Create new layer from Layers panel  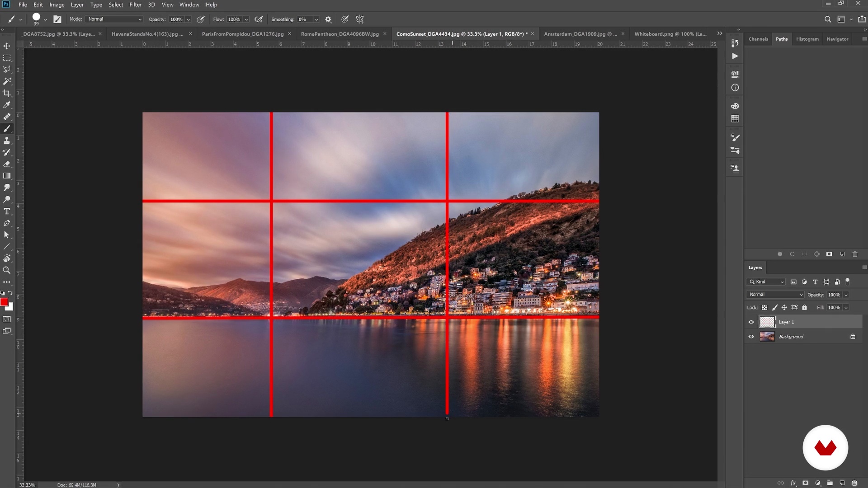[842, 483]
